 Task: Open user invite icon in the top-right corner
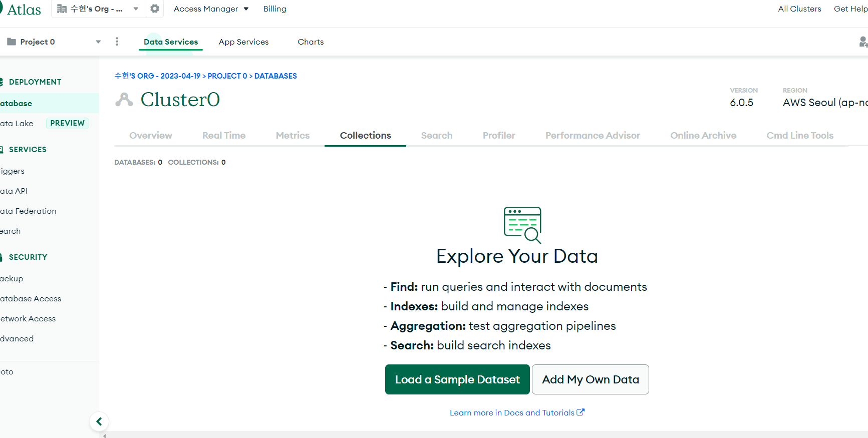click(863, 42)
